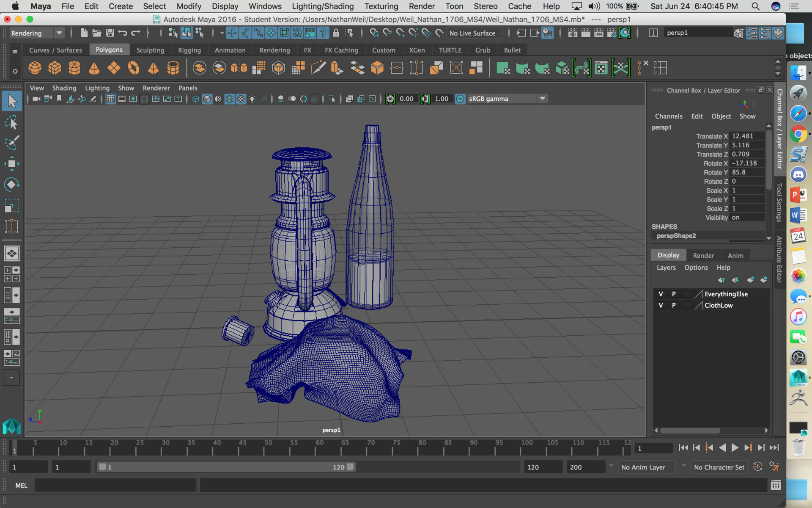Viewport: 812px width, 508px height.
Task: Open the Multi-Cut tool from the shelf
Action: tap(318, 68)
